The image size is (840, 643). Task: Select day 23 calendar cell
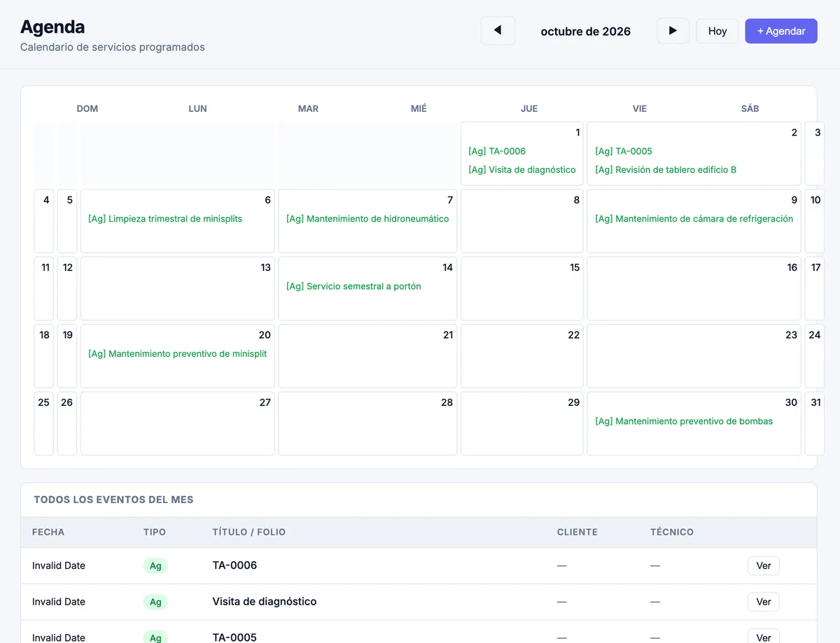(x=694, y=356)
